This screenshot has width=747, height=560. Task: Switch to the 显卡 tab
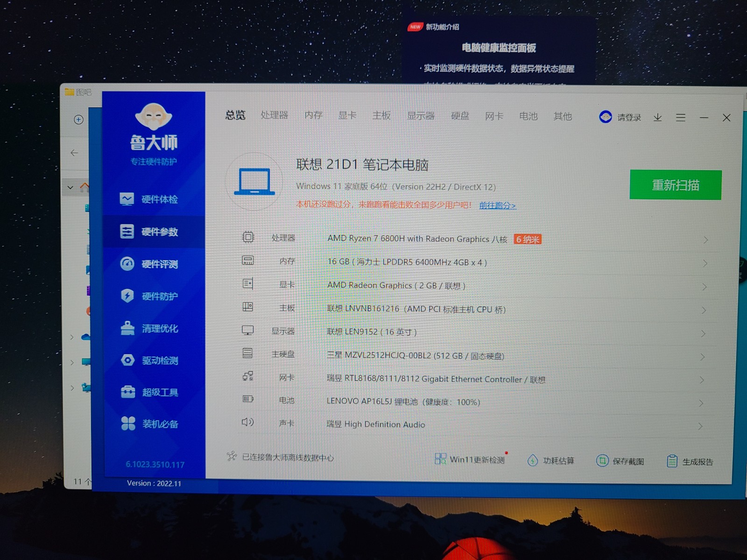point(347,115)
